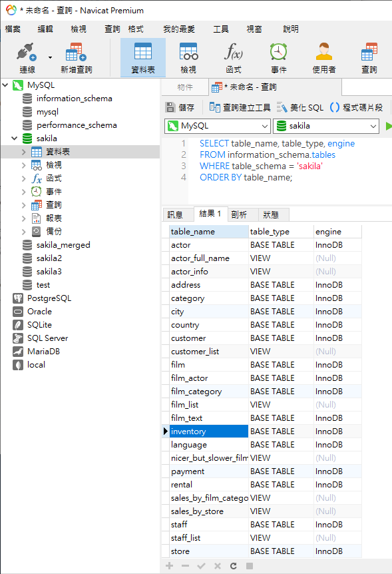Open 查詢建立工具 query builder
This screenshot has height=574, width=392.
[240, 107]
